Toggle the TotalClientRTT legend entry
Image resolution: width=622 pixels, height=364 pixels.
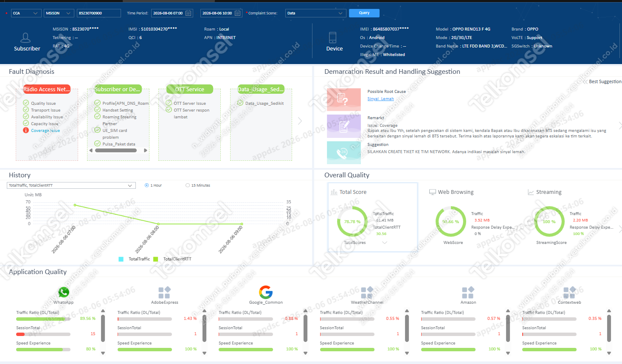click(172, 259)
